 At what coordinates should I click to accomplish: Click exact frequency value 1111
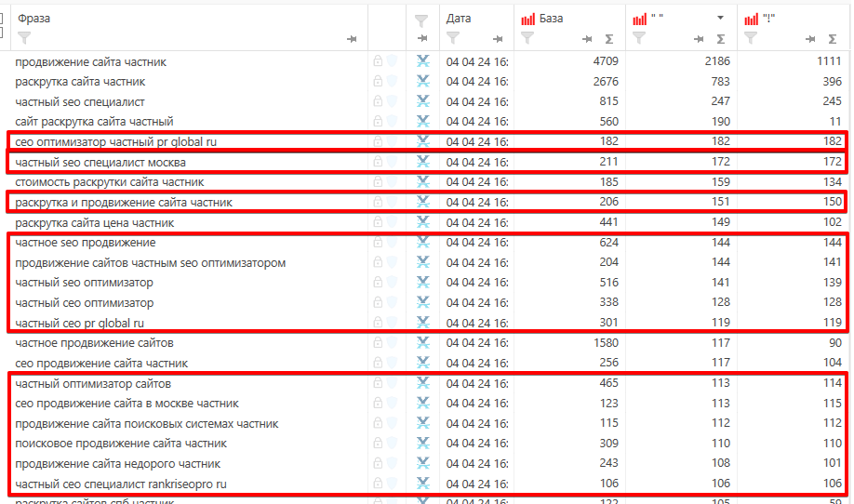(830, 61)
